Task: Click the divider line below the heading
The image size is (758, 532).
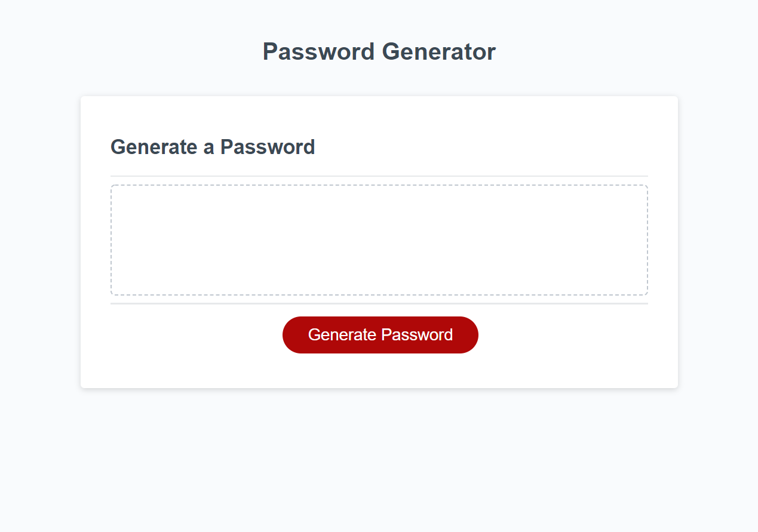Action: tap(379, 175)
